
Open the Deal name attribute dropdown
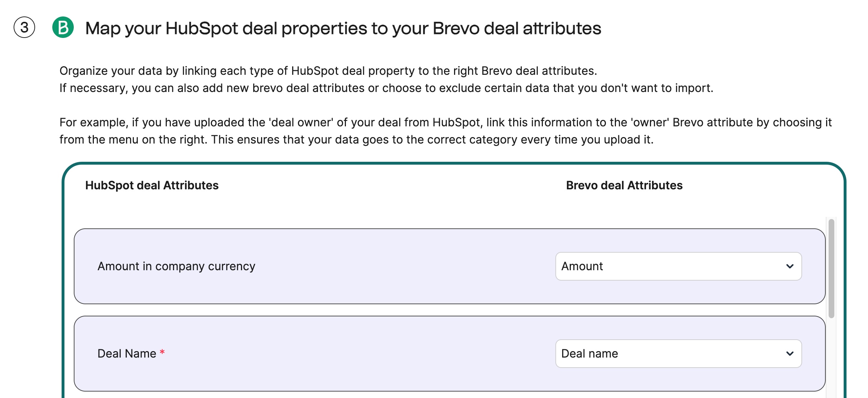(x=678, y=354)
